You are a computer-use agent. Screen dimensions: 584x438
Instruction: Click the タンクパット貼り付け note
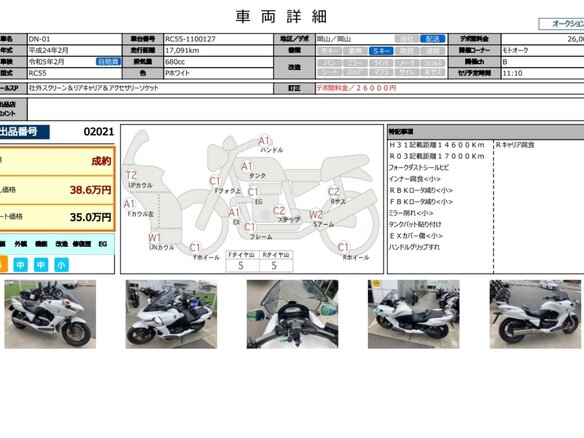(x=415, y=224)
